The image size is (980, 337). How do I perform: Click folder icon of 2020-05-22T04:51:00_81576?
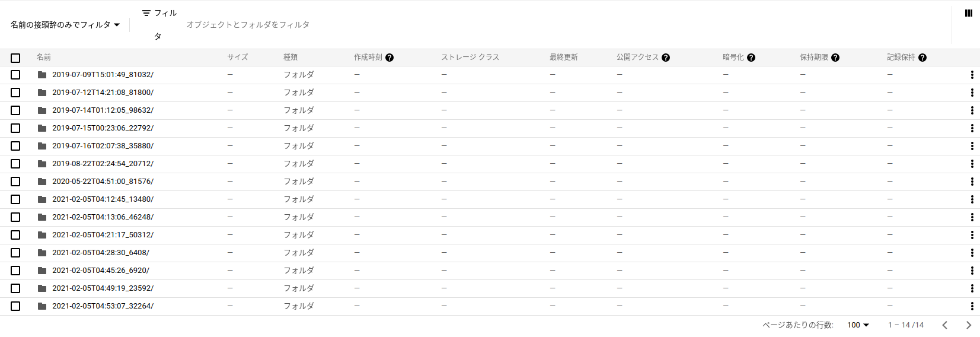[x=42, y=182]
